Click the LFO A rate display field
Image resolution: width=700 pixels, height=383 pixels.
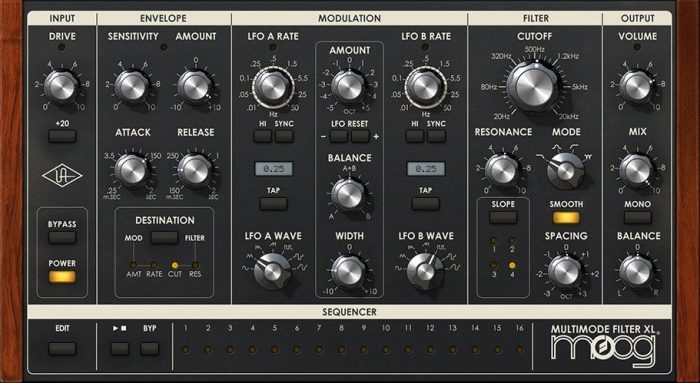point(274,169)
